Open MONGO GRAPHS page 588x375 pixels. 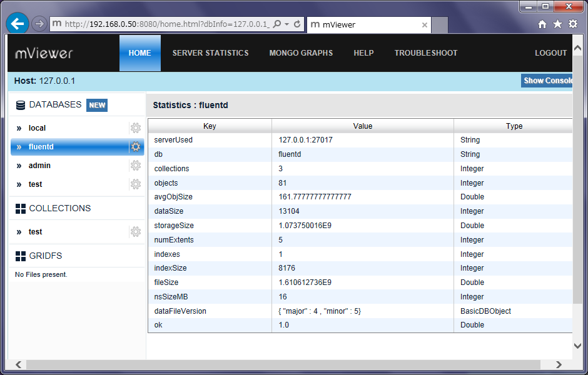coord(301,53)
